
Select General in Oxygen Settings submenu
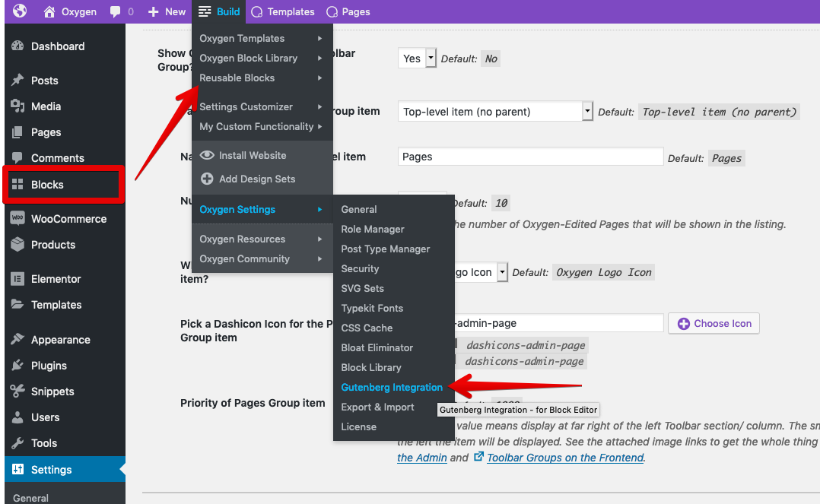(359, 209)
